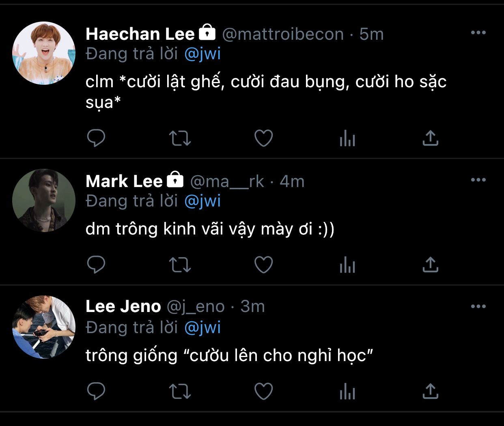Open more options on Haechan Lee's tweet
This screenshot has width=504, height=426.
coord(478,33)
